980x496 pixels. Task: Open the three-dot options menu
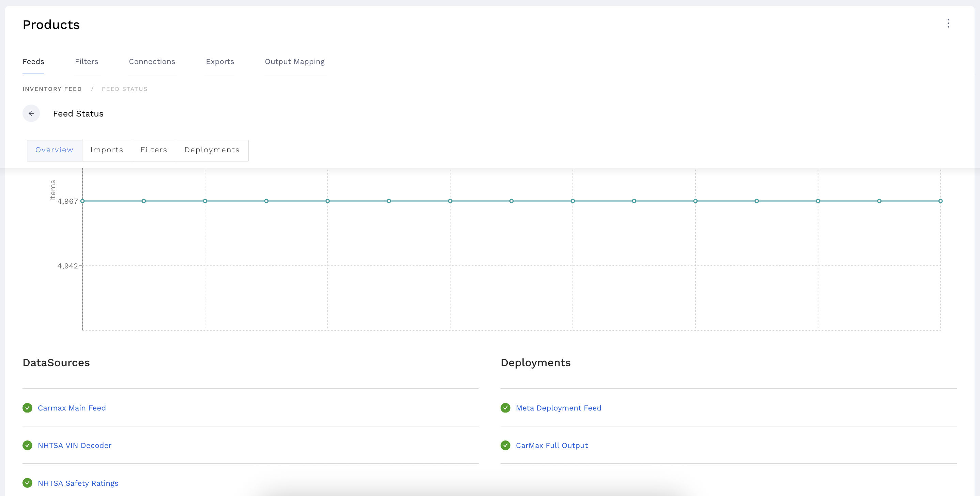[x=948, y=23]
